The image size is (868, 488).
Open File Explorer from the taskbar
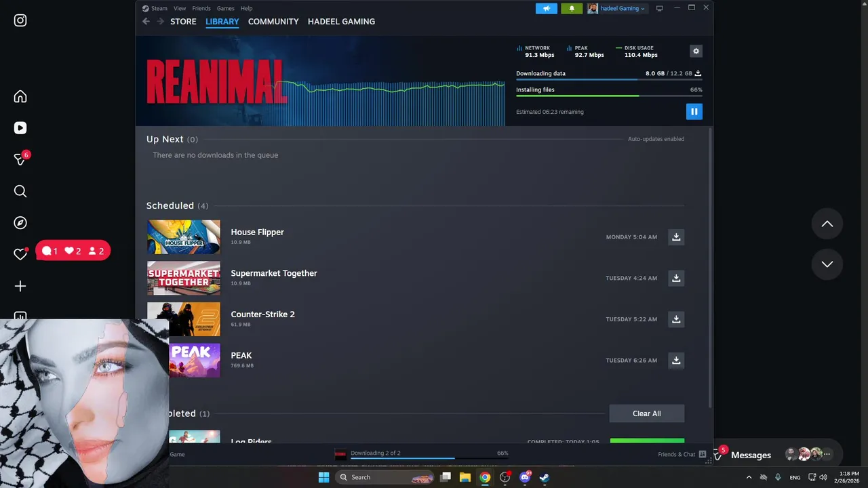point(465,477)
